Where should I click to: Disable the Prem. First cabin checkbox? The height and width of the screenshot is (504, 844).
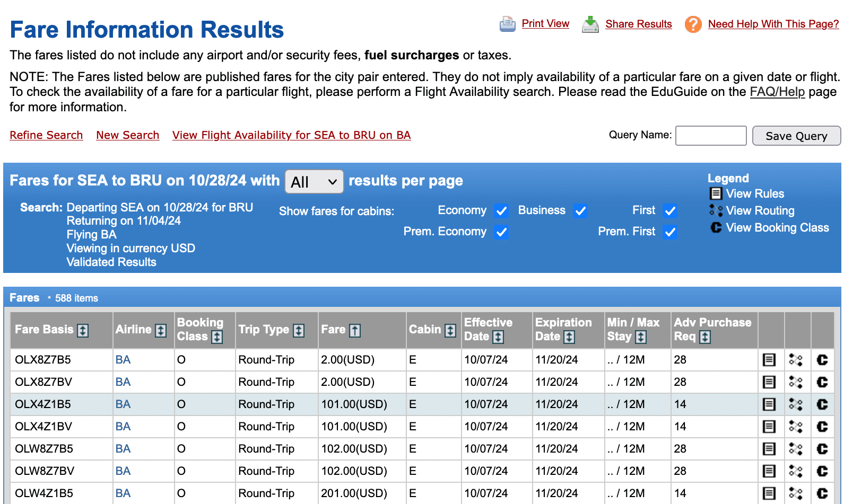pyautogui.click(x=670, y=232)
